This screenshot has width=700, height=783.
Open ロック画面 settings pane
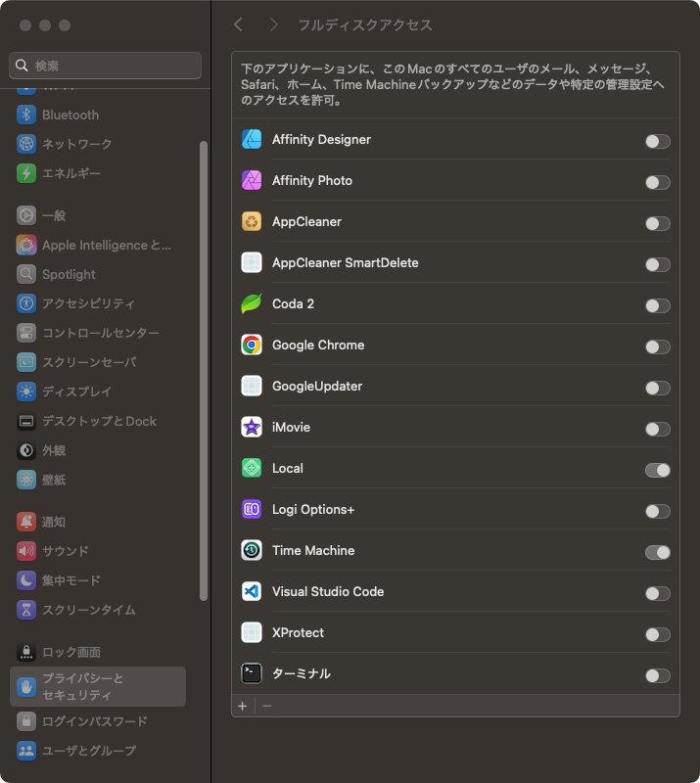pyautogui.click(x=70, y=652)
